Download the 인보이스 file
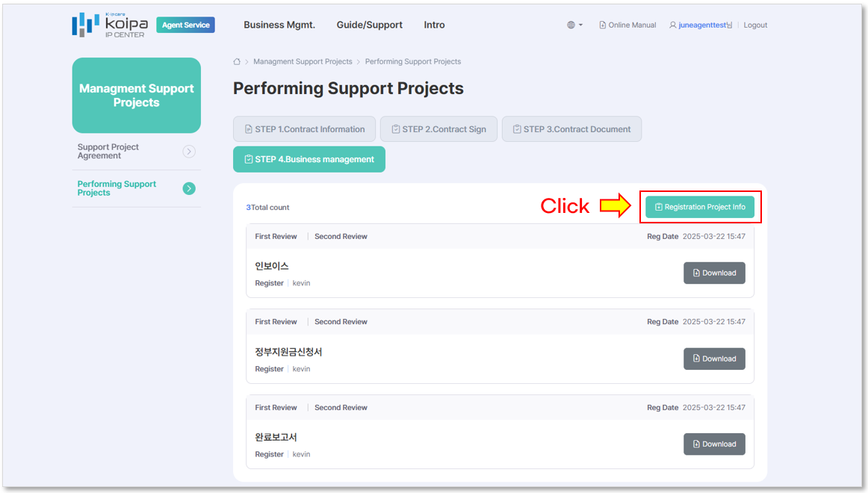The image size is (868, 493). (x=714, y=273)
